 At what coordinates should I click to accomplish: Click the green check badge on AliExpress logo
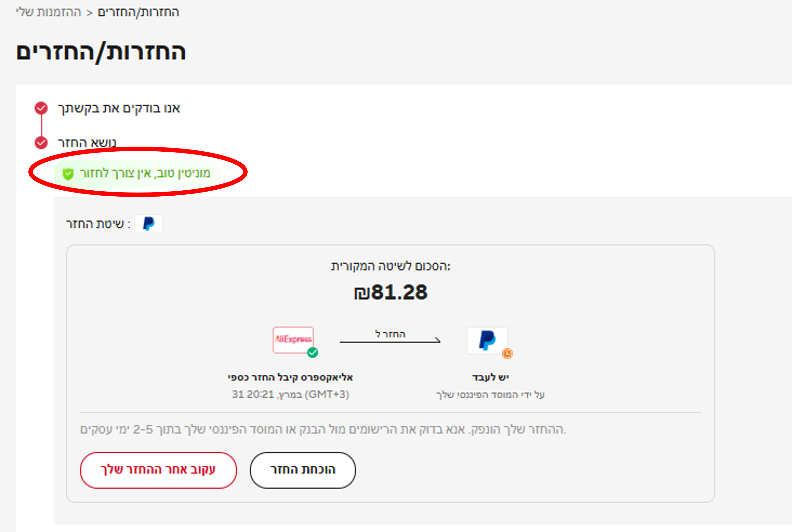point(312,353)
